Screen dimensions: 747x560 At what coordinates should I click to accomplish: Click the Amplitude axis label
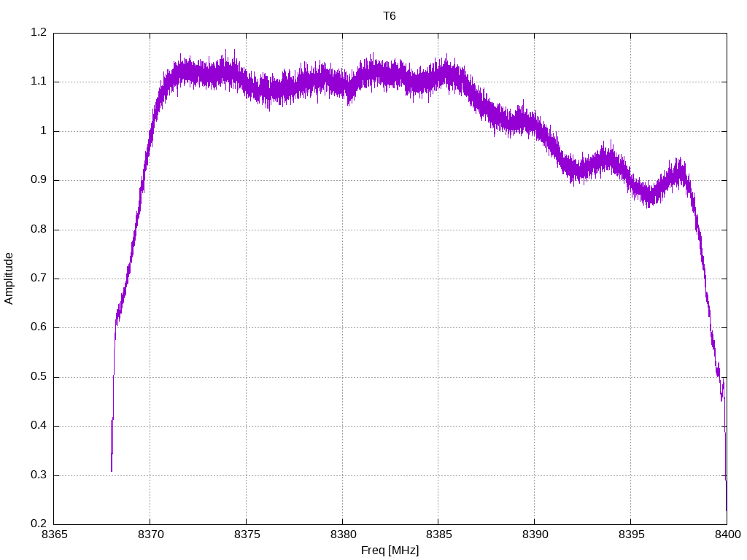point(9,279)
